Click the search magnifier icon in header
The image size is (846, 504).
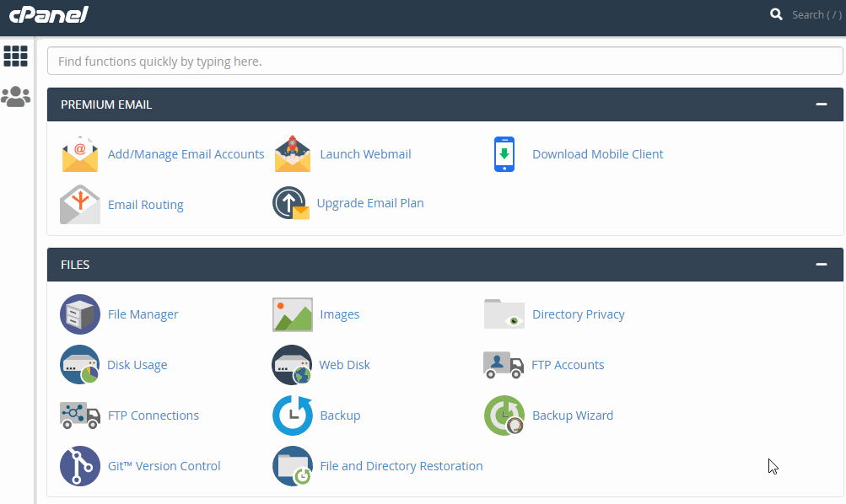pyautogui.click(x=776, y=14)
